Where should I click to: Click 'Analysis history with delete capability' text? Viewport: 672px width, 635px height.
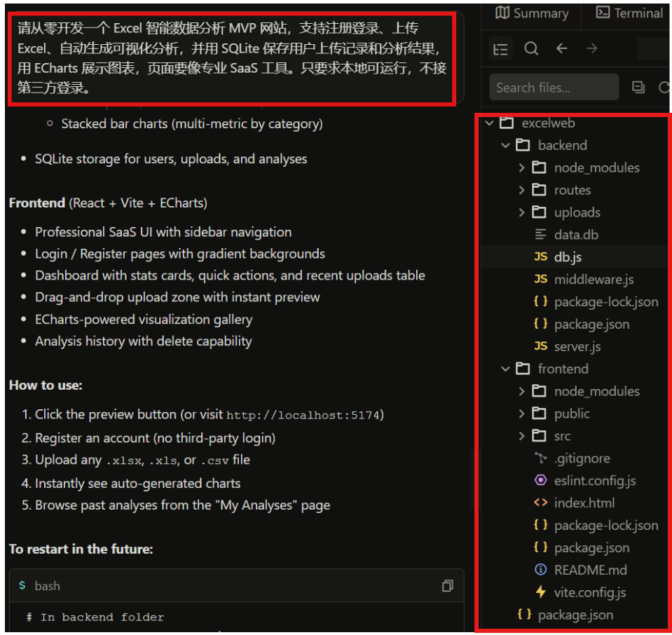click(144, 341)
